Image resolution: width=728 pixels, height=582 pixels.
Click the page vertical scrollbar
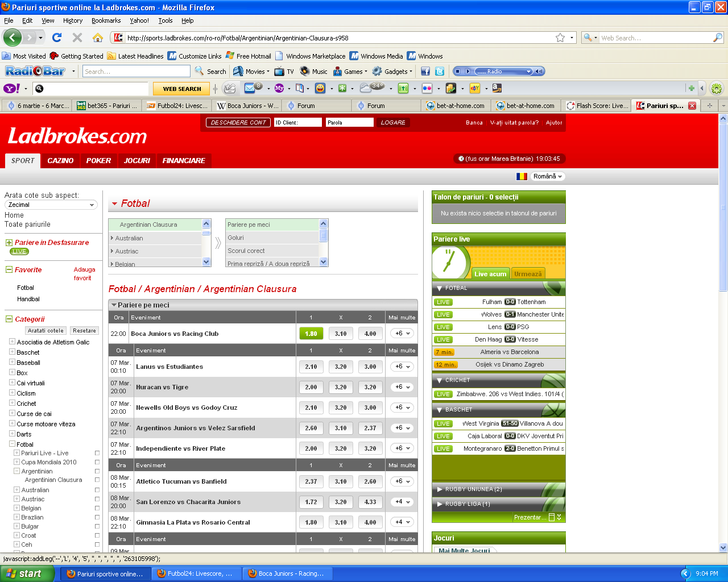pos(723,332)
